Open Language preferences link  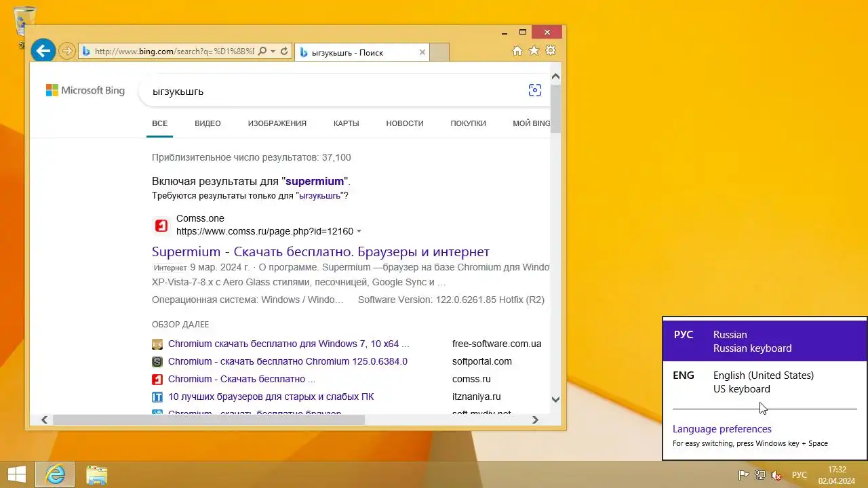point(722,428)
